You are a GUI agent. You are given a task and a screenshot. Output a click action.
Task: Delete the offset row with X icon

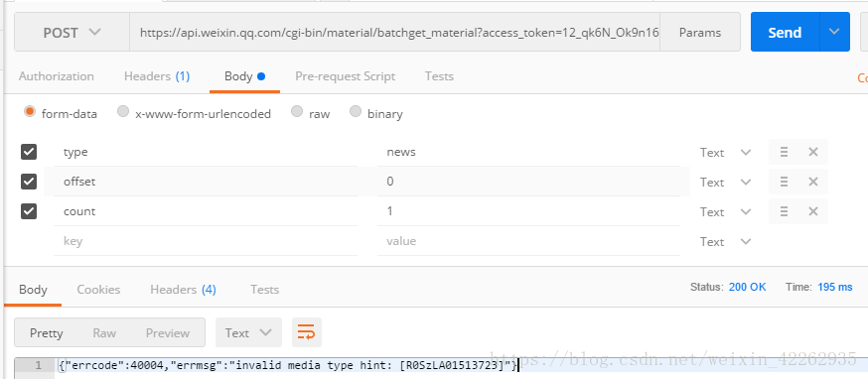pyautogui.click(x=812, y=182)
